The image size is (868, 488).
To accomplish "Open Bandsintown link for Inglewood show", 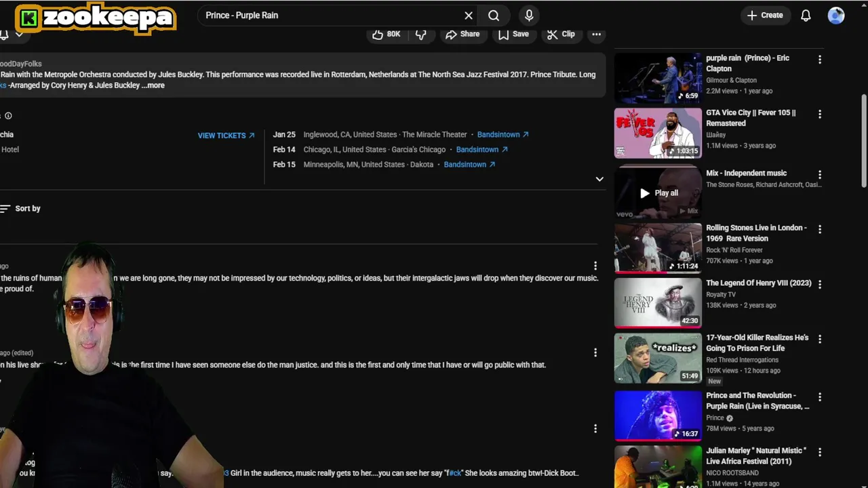I will pyautogui.click(x=502, y=135).
